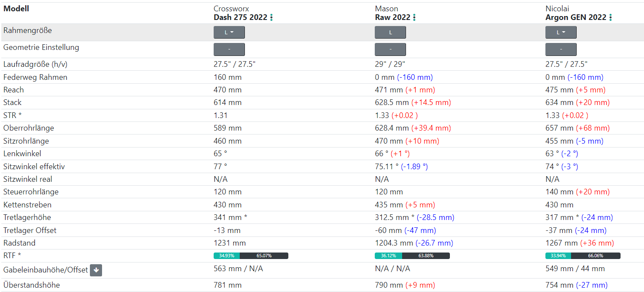Click the Rahmengröße row label
Image resolution: width=644 pixels, height=292 pixels.
pyautogui.click(x=27, y=31)
